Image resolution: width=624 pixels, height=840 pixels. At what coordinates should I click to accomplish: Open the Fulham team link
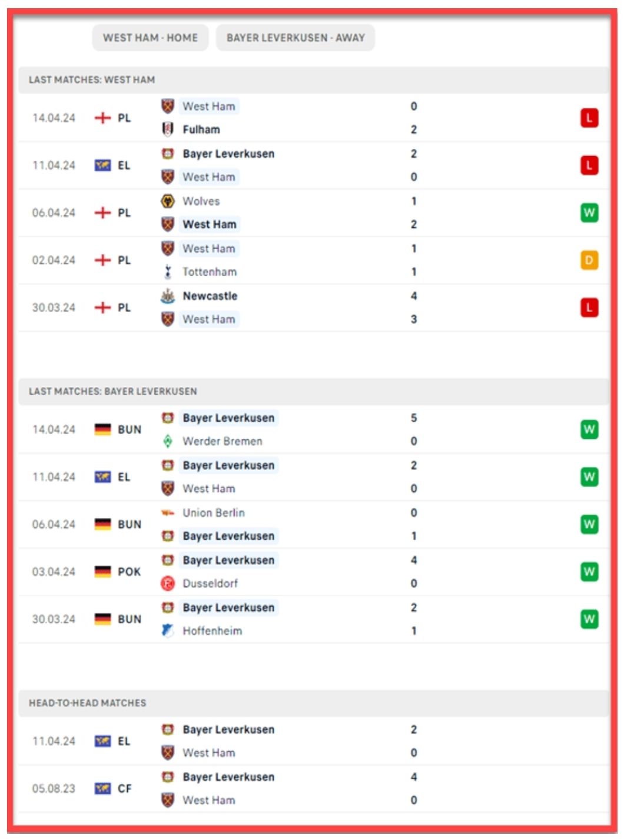(201, 130)
